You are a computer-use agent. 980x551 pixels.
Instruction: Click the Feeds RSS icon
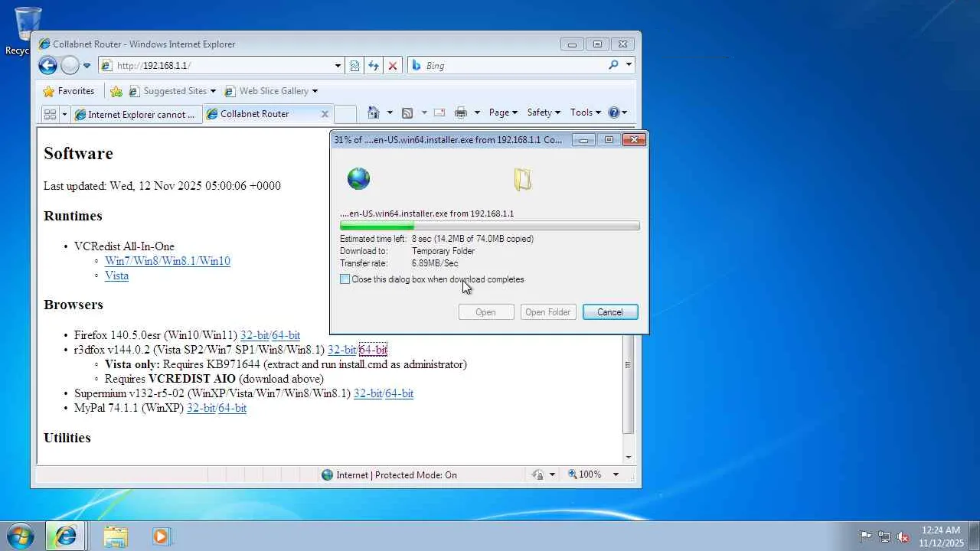click(407, 112)
